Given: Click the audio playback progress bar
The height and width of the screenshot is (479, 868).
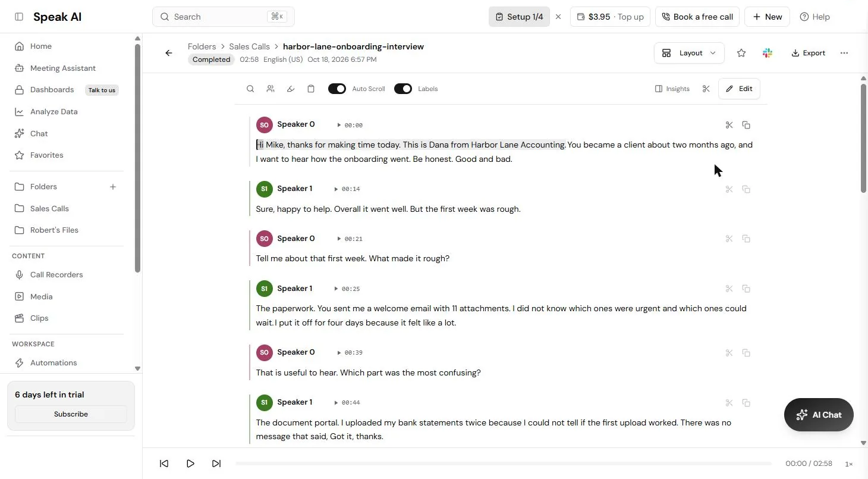Looking at the screenshot, I should (x=504, y=464).
